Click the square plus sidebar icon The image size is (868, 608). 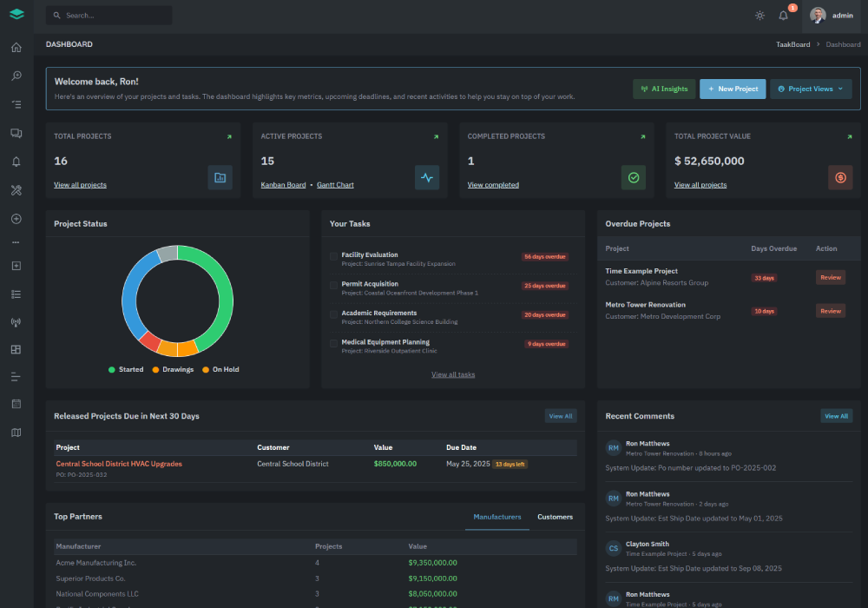click(16, 266)
